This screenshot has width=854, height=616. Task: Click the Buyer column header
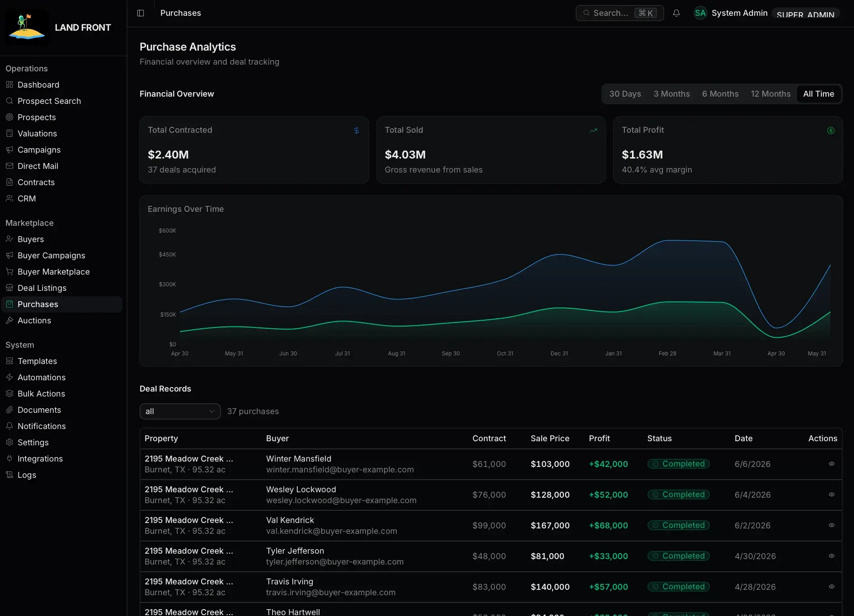click(x=277, y=439)
